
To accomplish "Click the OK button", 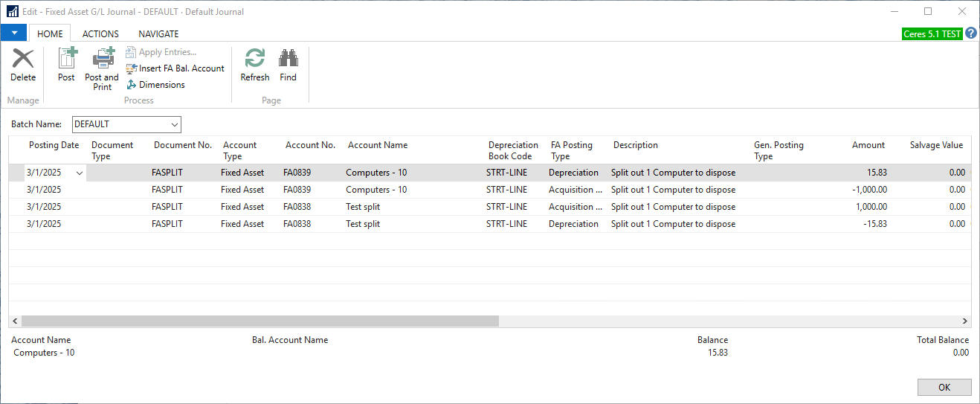I will point(944,387).
